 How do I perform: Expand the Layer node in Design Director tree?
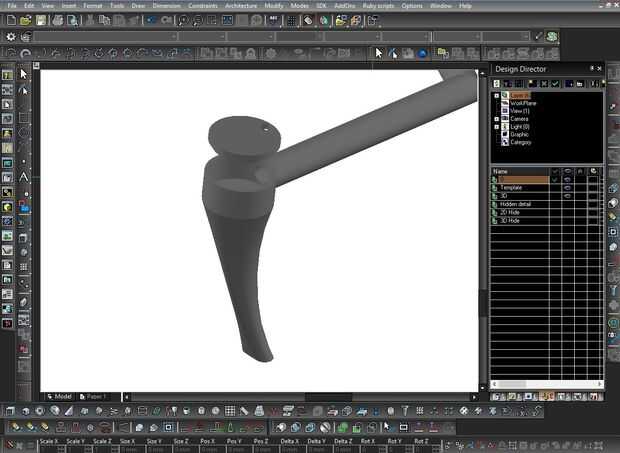tap(497, 96)
